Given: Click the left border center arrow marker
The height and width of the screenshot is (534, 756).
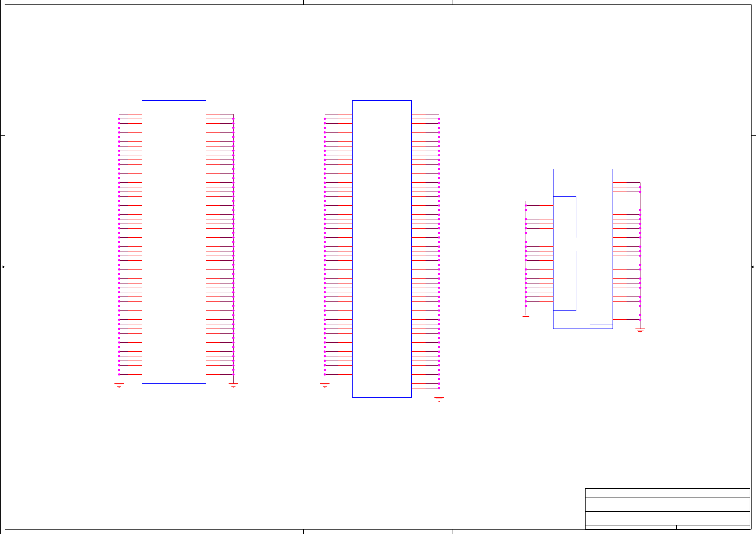Looking at the screenshot, I should click(x=3, y=267).
